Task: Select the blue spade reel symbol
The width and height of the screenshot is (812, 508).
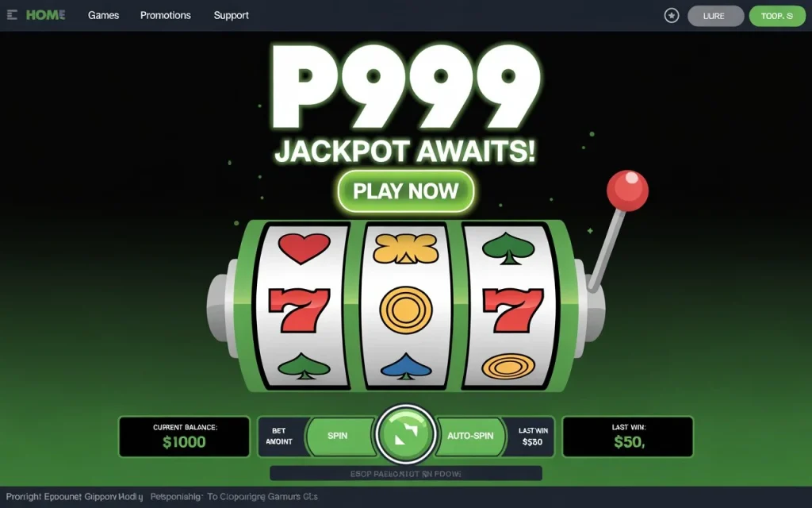Action: click(x=406, y=366)
